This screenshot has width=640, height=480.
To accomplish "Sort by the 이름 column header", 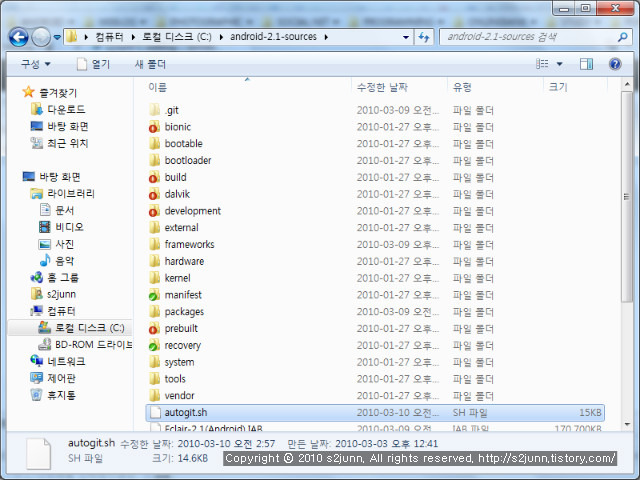I will pos(158,87).
